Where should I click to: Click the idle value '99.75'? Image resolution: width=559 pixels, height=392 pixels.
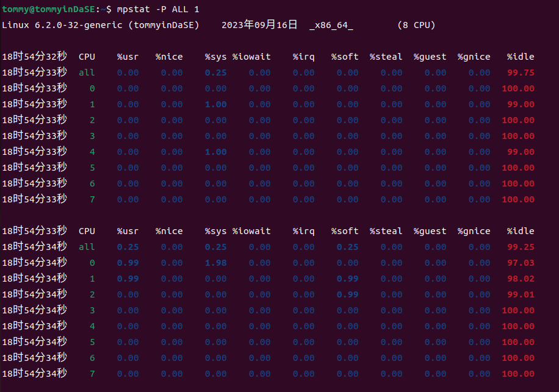pyautogui.click(x=521, y=73)
